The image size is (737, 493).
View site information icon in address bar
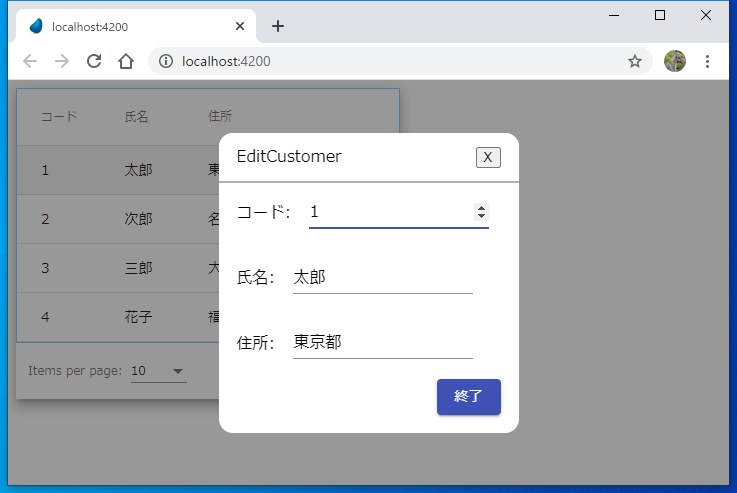(166, 61)
